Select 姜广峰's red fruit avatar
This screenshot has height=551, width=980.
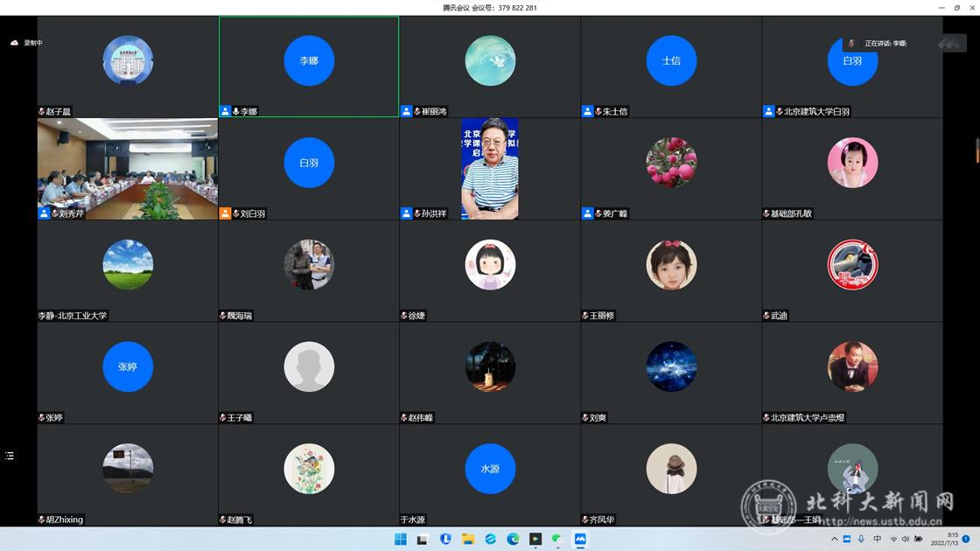click(671, 163)
